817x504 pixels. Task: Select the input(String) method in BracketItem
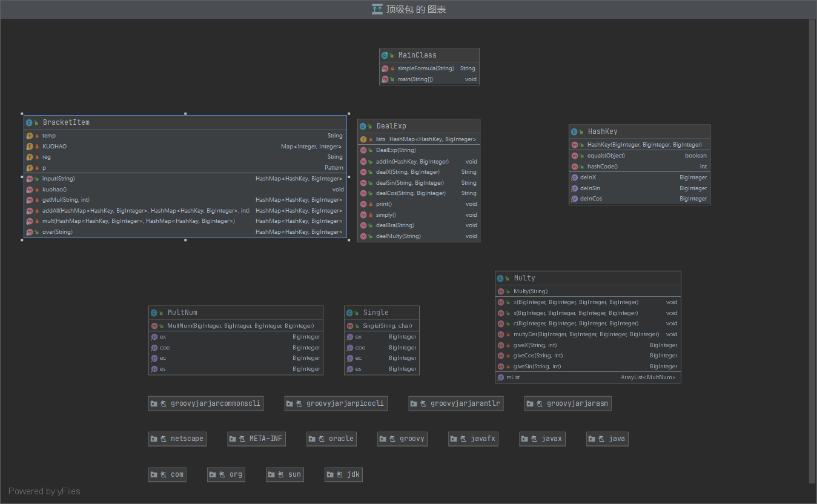(x=185, y=179)
